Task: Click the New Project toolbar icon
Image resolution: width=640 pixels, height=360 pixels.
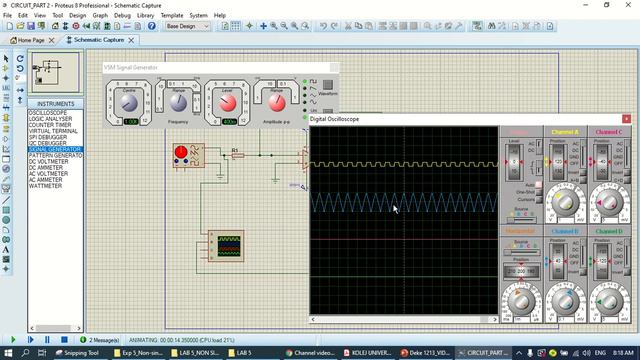Action: [10, 26]
